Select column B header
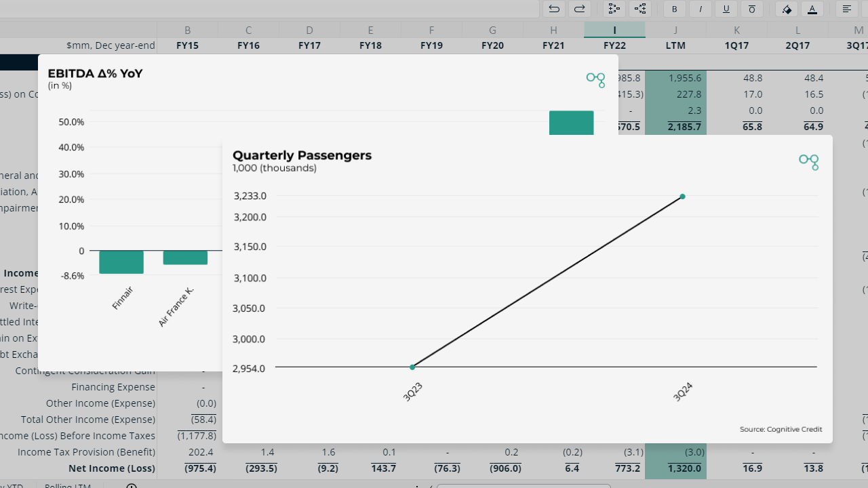The image size is (868, 488). (x=188, y=30)
